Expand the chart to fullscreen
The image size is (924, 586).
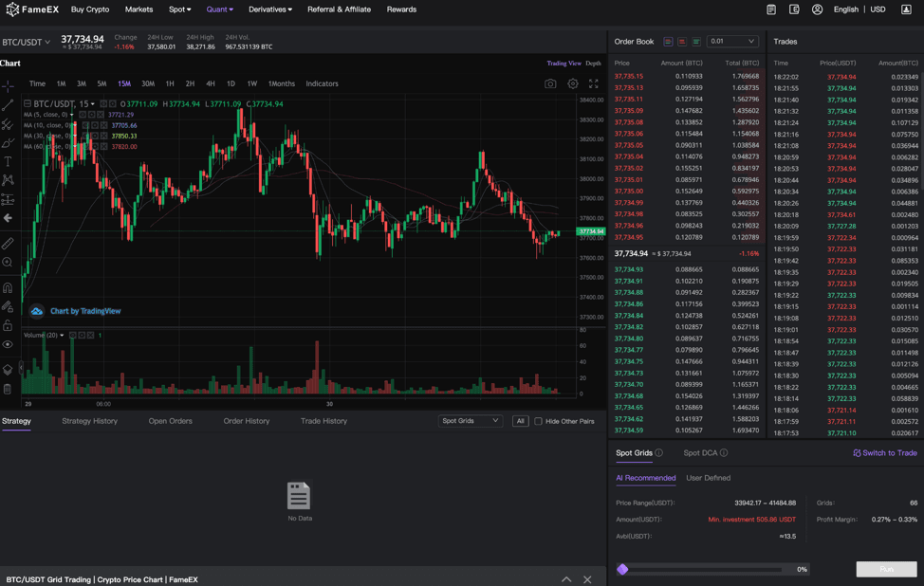(x=594, y=83)
